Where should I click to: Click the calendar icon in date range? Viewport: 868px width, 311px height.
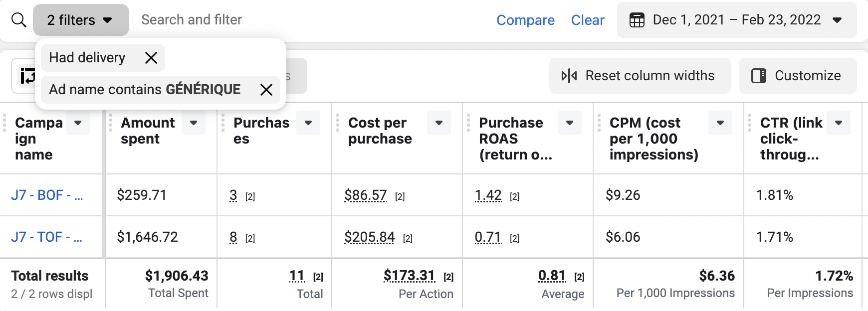pos(637,20)
